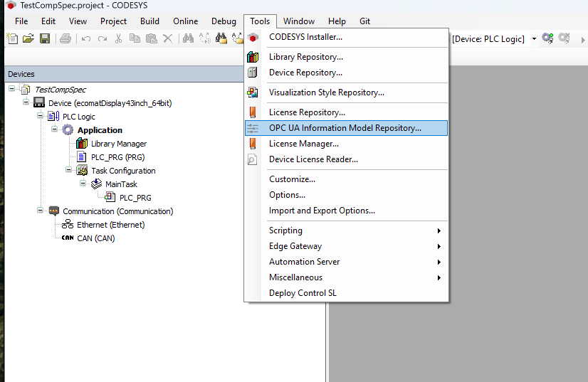Image resolution: width=588 pixels, height=382 pixels.
Task: Select PLC_PRG under MainTask
Action: 135,198
